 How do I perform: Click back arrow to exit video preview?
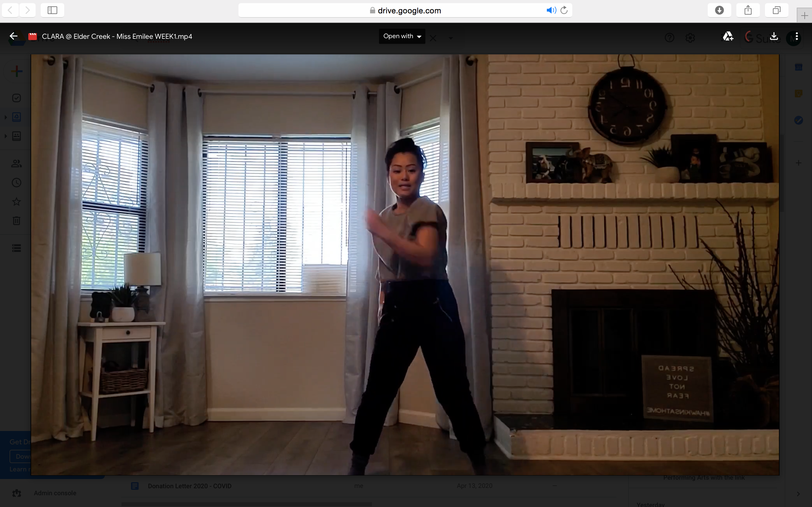point(13,36)
